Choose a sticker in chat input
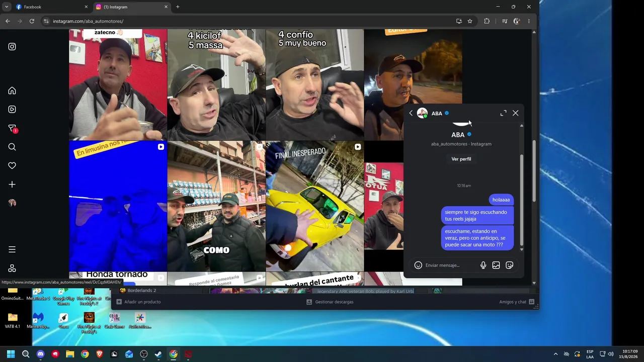644x362 pixels. [509, 265]
